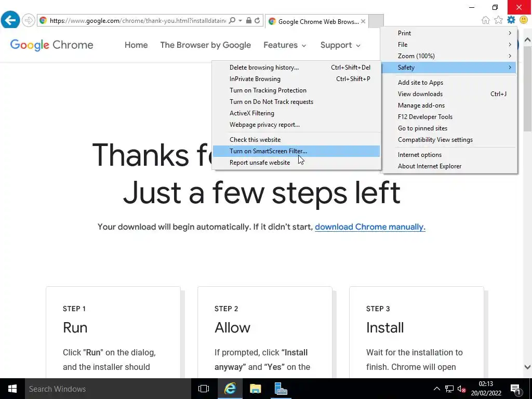Viewport: 532px width, 399px height.
Task: Choose Go to pinned sites
Action: click(x=448, y=128)
